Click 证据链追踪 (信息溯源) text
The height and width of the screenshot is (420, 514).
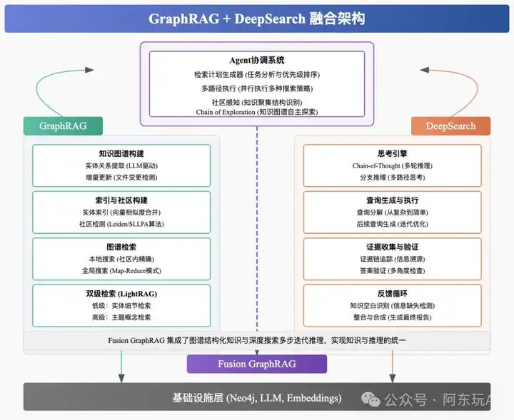click(393, 259)
